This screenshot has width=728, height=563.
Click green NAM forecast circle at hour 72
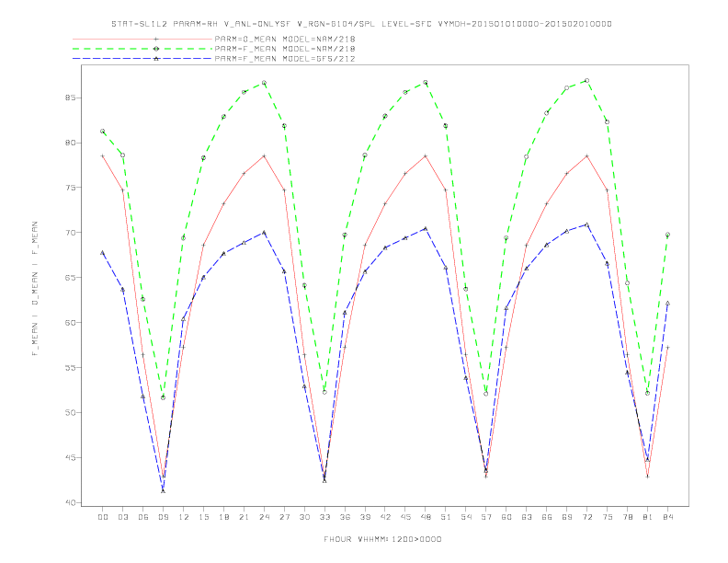(x=586, y=80)
